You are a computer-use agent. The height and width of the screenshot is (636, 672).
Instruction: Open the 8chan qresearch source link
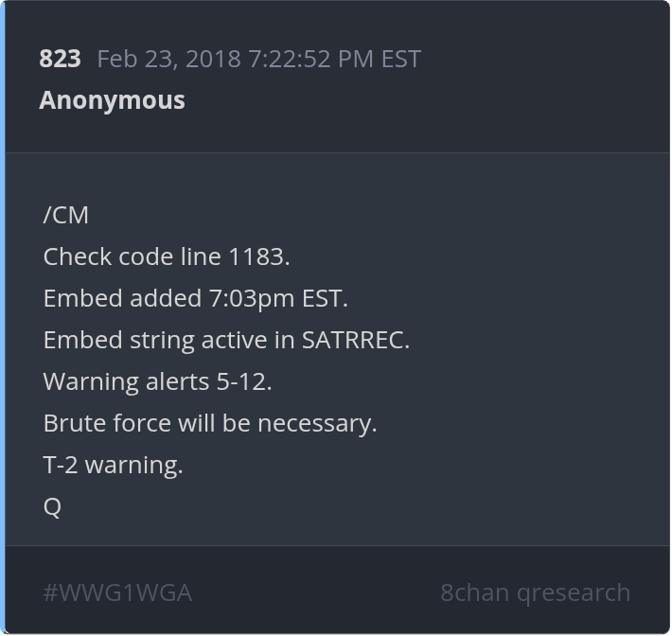point(535,592)
